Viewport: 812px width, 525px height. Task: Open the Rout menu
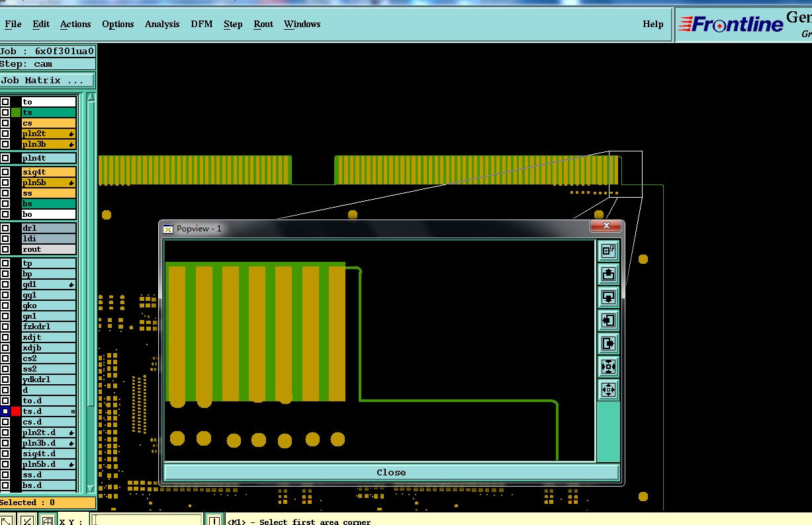263,24
